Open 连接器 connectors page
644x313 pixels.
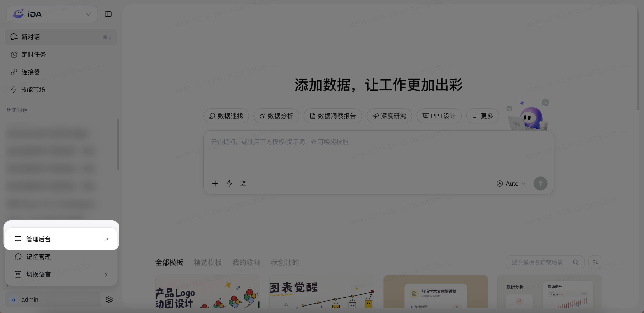[61, 72]
